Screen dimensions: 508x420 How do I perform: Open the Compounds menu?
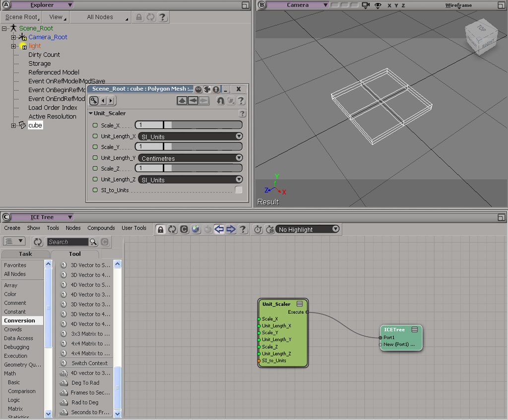tap(101, 228)
